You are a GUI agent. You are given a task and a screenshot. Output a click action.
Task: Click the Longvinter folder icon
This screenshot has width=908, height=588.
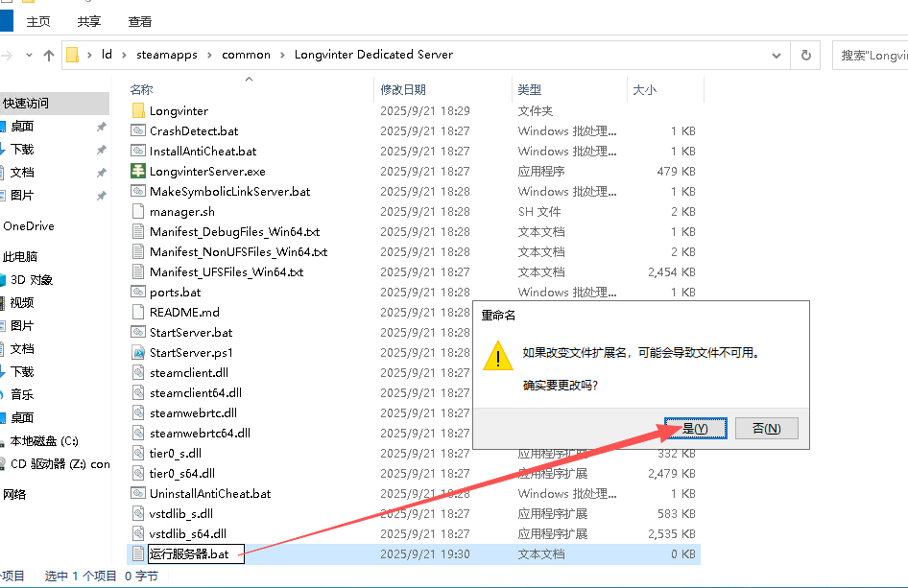(138, 111)
